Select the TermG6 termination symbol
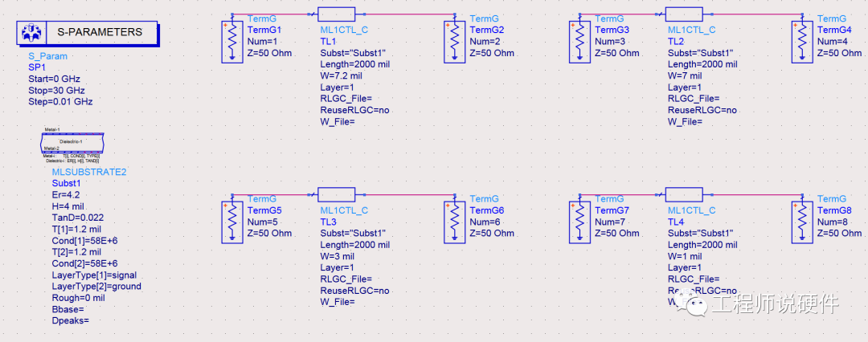 [455, 222]
